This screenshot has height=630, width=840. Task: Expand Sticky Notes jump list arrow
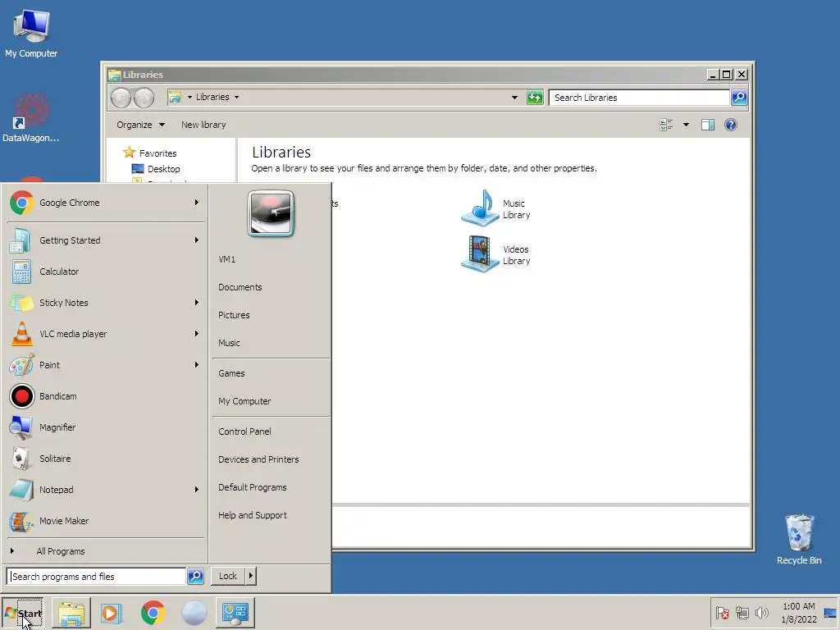click(197, 303)
